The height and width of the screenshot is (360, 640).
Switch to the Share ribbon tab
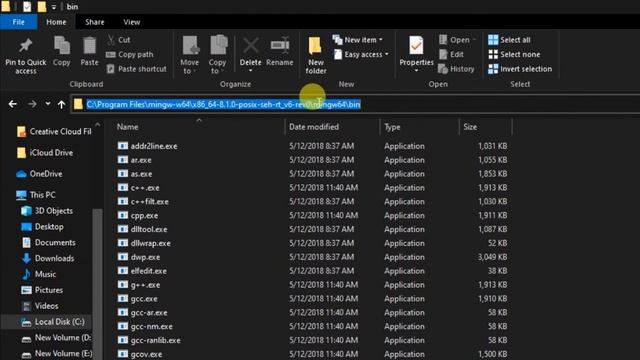(95, 22)
